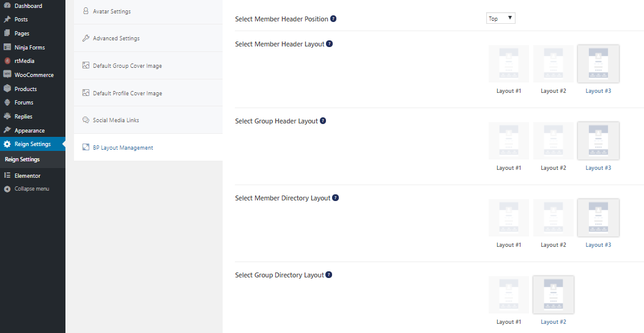Open the Member Header Position dropdown
Screen dimensions: 644x333
click(x=501, y=18)
